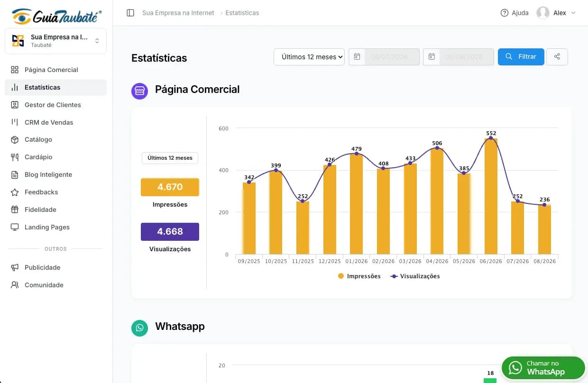Select Gestor de Clientes menu item

[x=56, y=105]
